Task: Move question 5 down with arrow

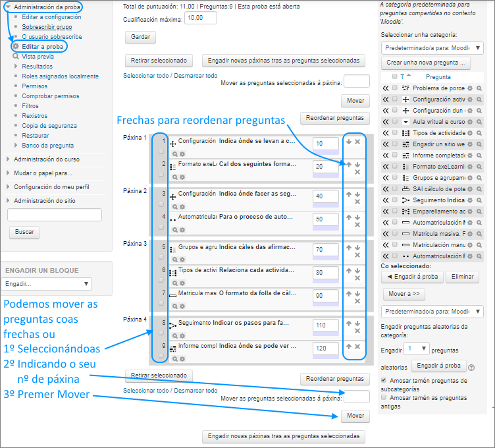Action: (357, 248)
